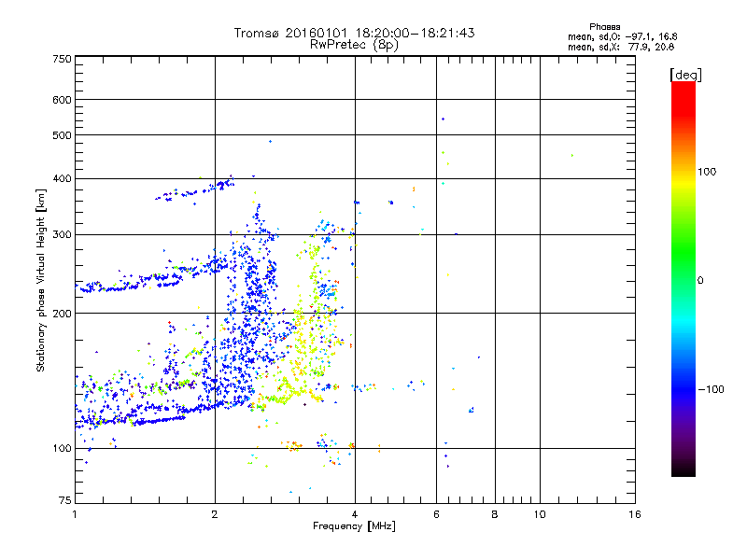Select the 'mean, sd,X: 77.9, 20.8' line
The height and width of the screenshot is (560, 747).
click(621, 47)
